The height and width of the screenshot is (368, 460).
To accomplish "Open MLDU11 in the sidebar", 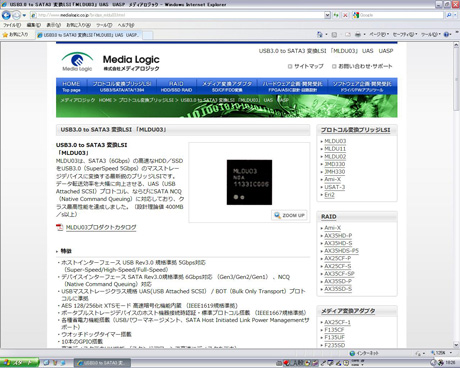I will 335,149.
